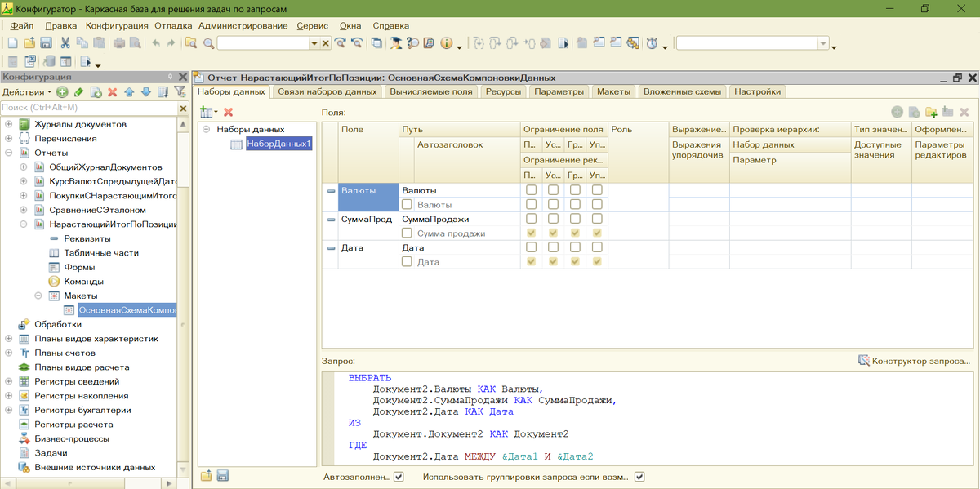Click the pencil Edit icon in Configuration panel
The height and width of the screenshot is (489, 980).
(x=78, y=92)
